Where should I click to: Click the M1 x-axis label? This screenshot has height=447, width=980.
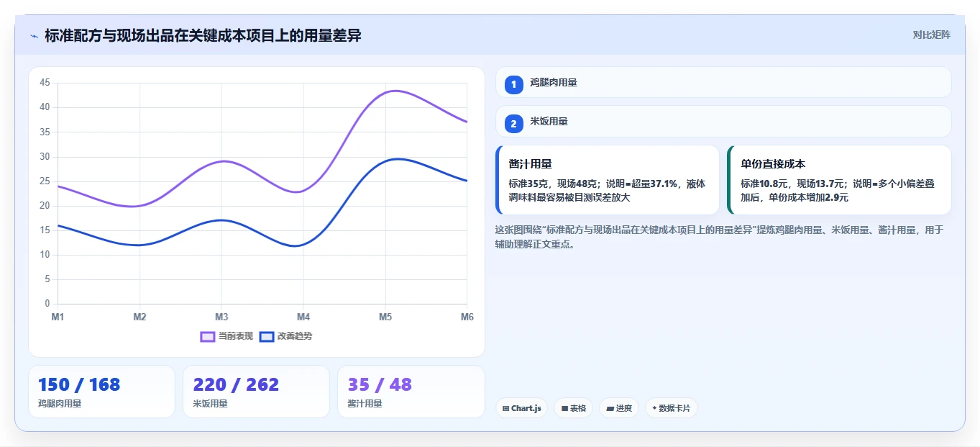pyautogui.click(x=58, y=317)
